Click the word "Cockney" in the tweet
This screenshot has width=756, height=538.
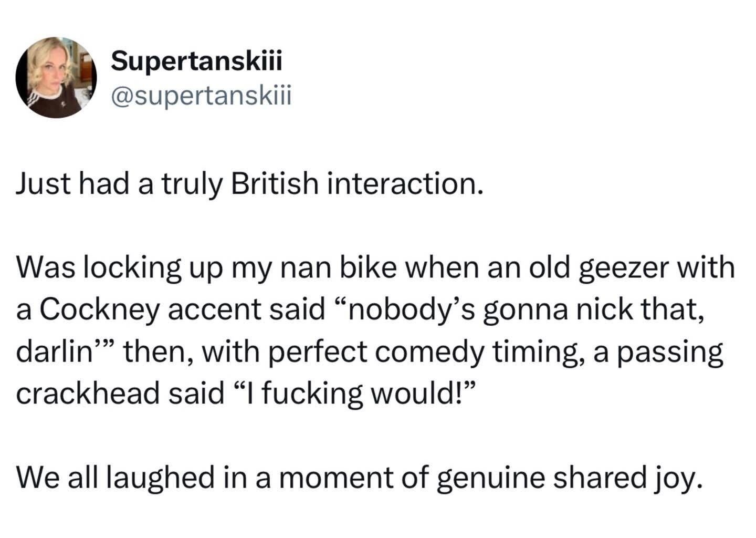pos(99,309)
